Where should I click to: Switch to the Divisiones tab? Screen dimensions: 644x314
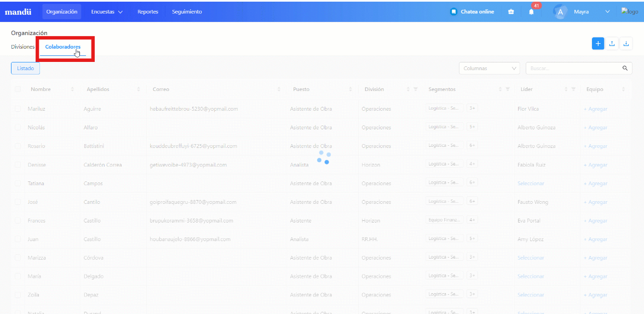click(x=22, y=47)
